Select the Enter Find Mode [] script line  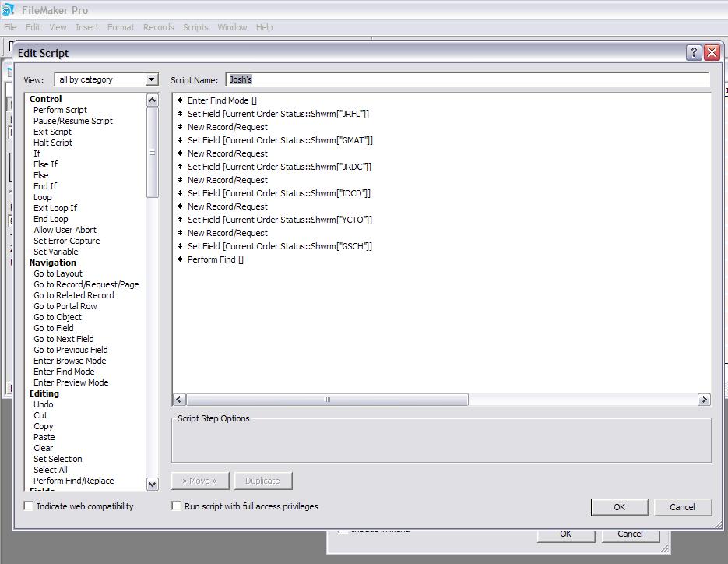222,100
